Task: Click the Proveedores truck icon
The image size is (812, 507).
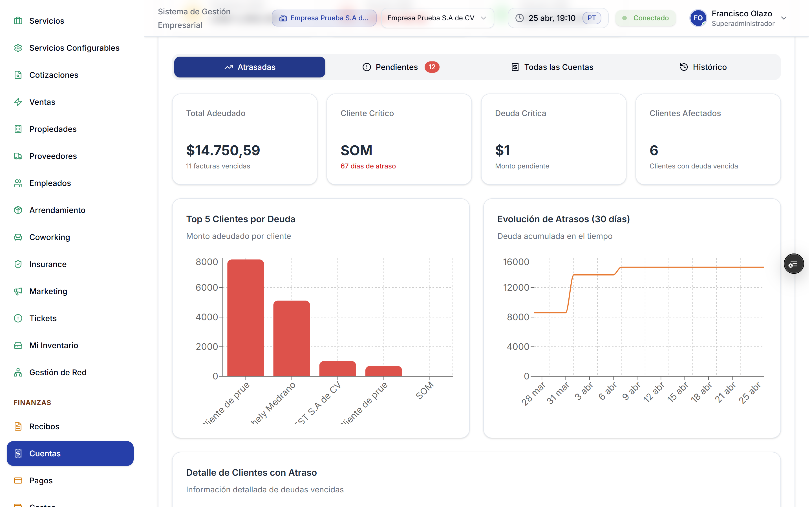Action: pyautogui.click(x=18, y=156)
